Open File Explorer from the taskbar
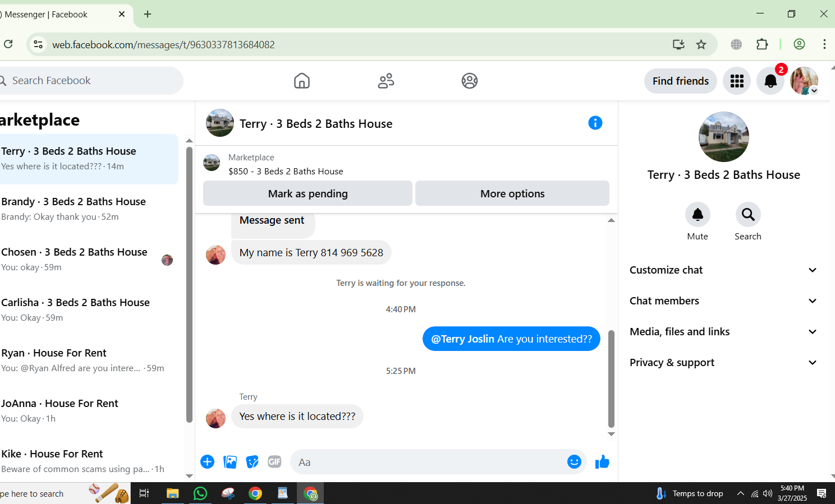The width and height of the screenshot is (835, 504). [x=172, y=493]
